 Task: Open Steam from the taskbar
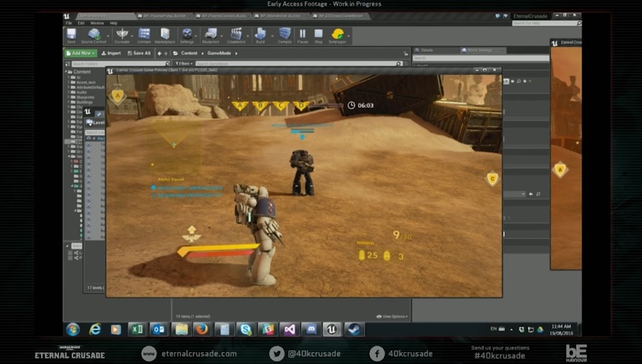tap(354, 329)
